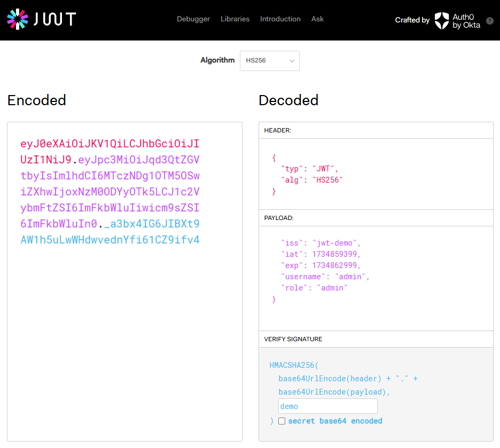Open the Debugger menu item
Screen dimensions: 500x448
193,19
